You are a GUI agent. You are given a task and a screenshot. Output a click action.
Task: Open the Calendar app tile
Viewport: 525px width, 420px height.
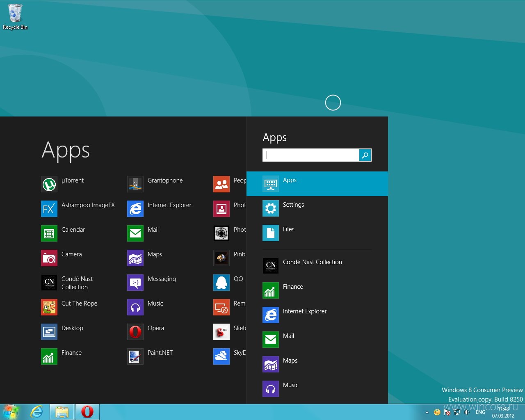point(49,233)
